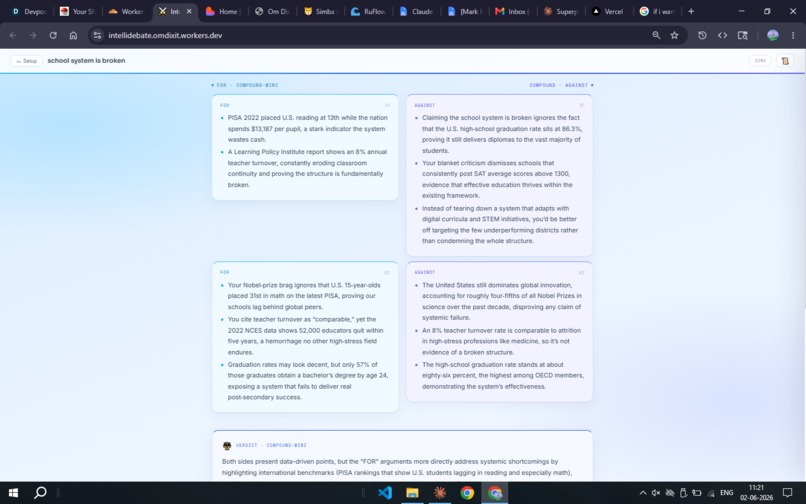Close the active IntelliDebate tab
The image size is (806, 504).
coord(189,11)
